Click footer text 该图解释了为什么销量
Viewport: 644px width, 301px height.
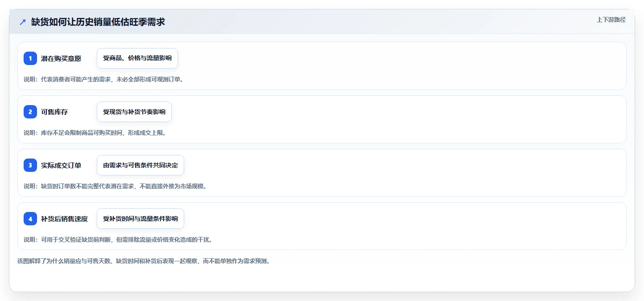tap(144, 261)
